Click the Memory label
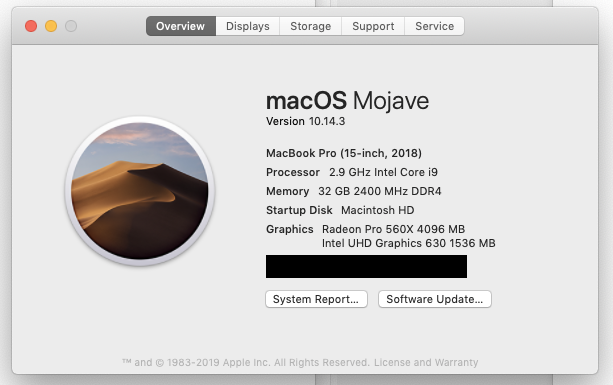 (x=287, y=191)
